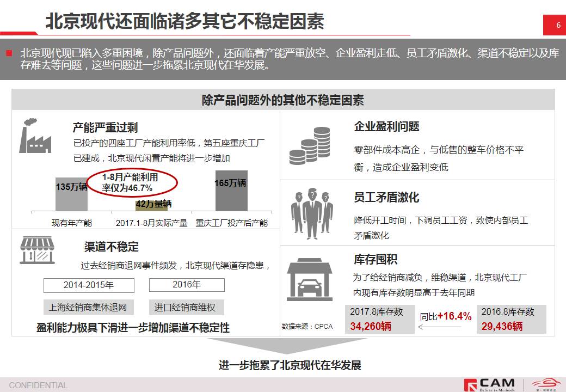Click the left-pointing arrow under 同比+16.4%
The image size is (566, 392).
[x=440, y=327]
